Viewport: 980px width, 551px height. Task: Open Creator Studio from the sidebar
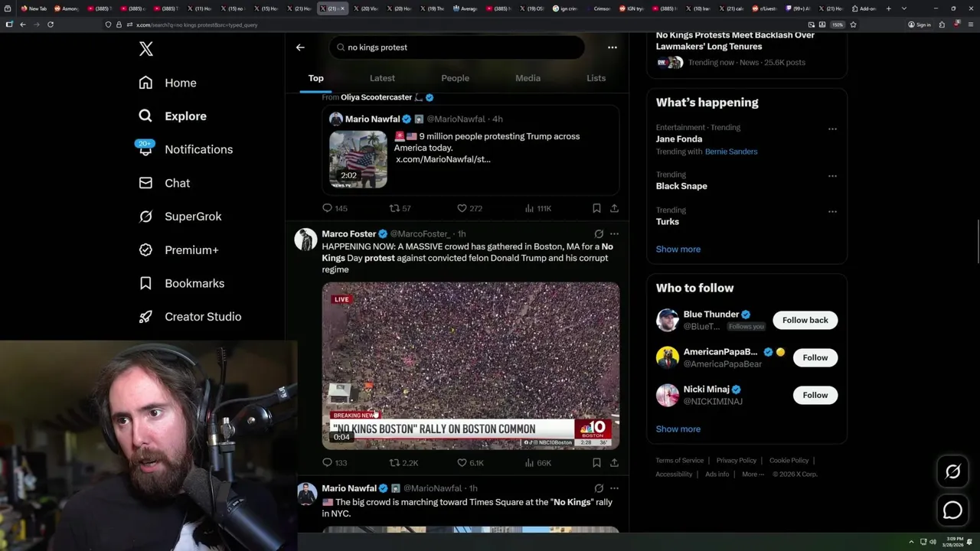click(190, 317)
